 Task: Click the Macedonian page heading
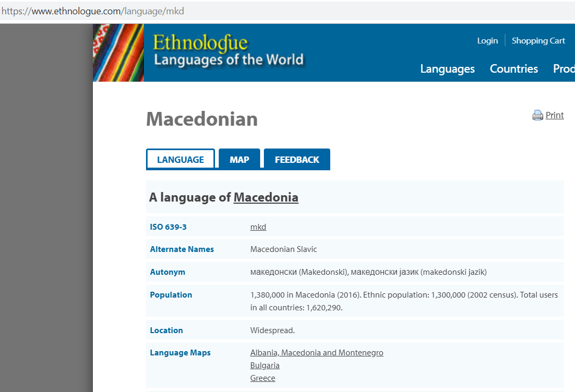(202, 119)
